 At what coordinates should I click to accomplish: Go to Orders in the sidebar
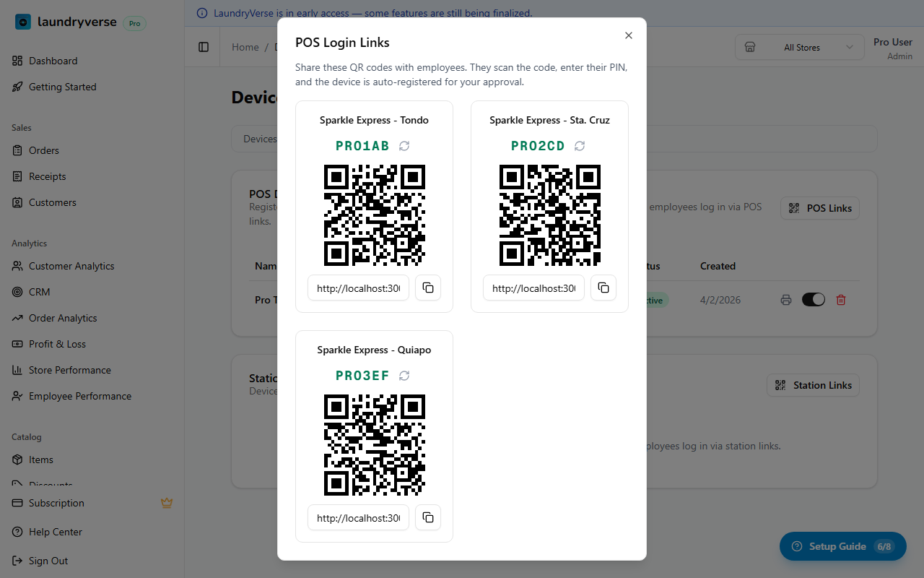pyautogui.click(x=44, y=150)
